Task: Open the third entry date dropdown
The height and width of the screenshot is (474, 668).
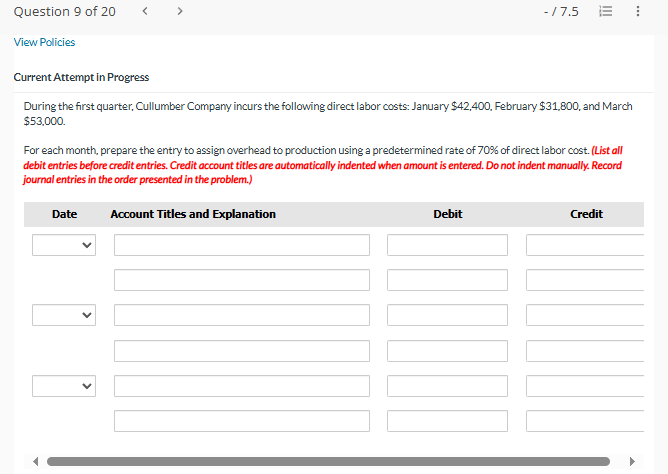Action: pos(64,386)
